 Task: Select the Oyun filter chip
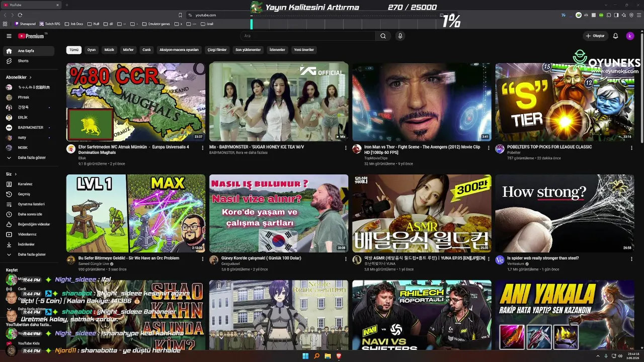click(x=92, y=50)
